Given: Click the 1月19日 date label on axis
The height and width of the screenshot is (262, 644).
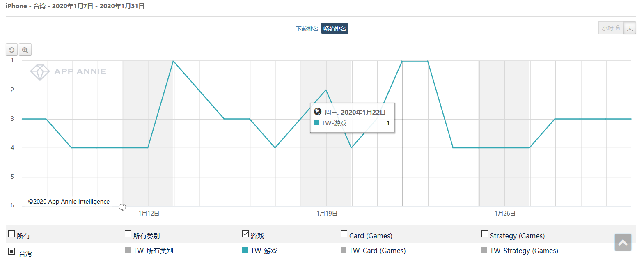Looking at the screenshot, I should click(x=327, y=214).
